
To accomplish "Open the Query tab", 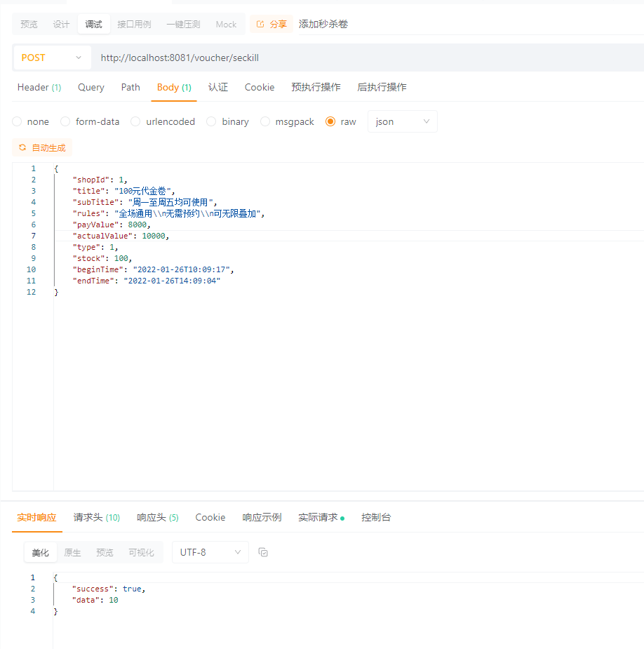I will tap(91, 87).
